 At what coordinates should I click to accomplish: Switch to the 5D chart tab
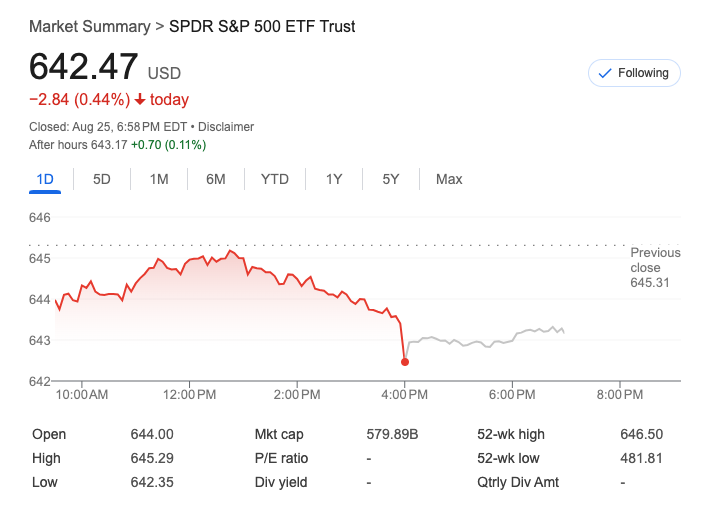pos(102,179)
